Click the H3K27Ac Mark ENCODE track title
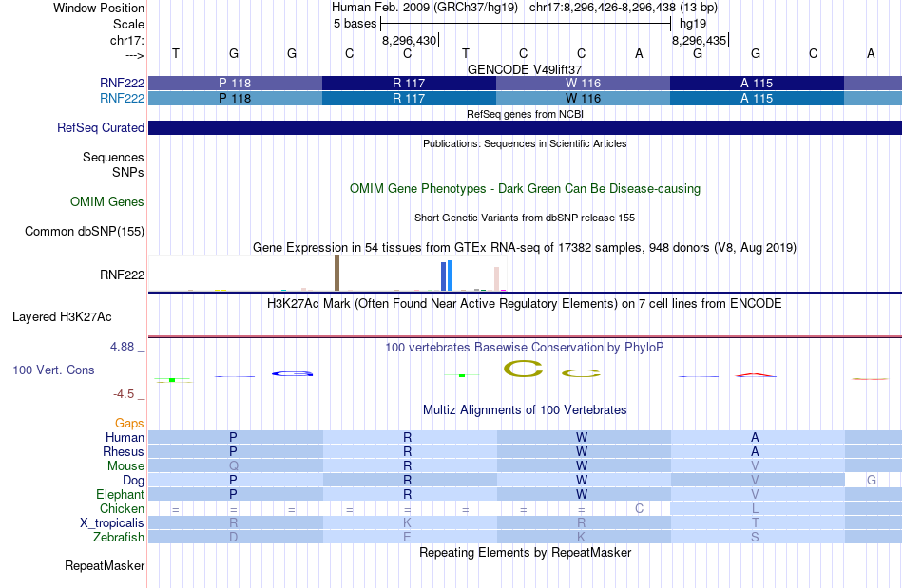The image size is (903, 588). (525, 303)
